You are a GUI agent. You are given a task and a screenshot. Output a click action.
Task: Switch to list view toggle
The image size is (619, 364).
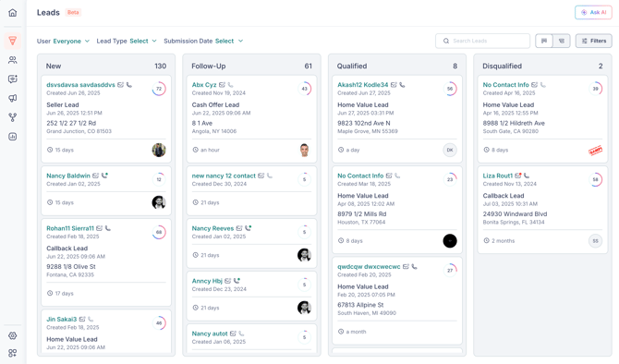point(562,41)
